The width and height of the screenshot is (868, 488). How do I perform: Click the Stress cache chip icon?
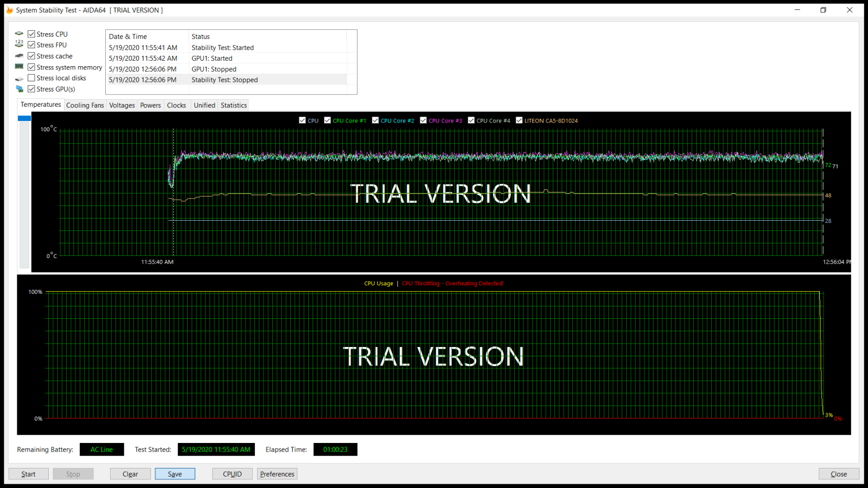[19, 56]
